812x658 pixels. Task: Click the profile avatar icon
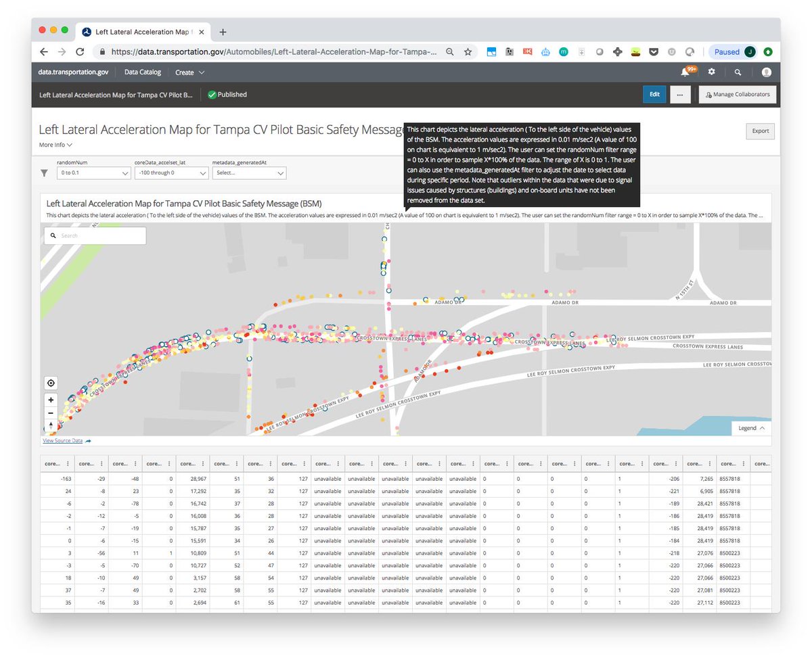(766, 72)
